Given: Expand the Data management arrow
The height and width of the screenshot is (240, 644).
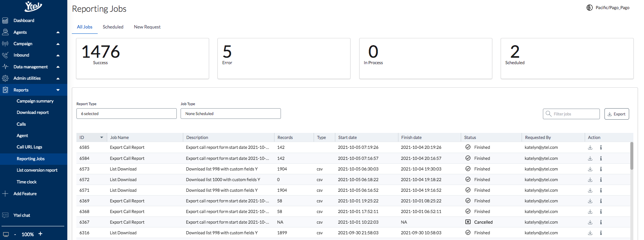Looking at the screenshot, I should (x=58, y=67).
